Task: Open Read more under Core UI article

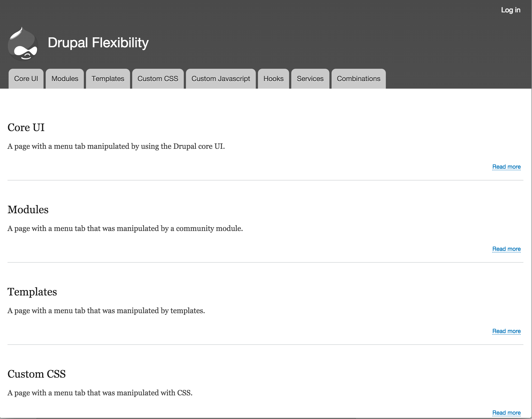Action: 506,167
